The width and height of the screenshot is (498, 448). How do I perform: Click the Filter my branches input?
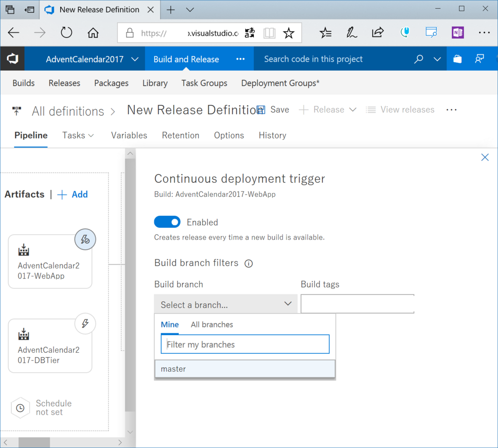245,344
